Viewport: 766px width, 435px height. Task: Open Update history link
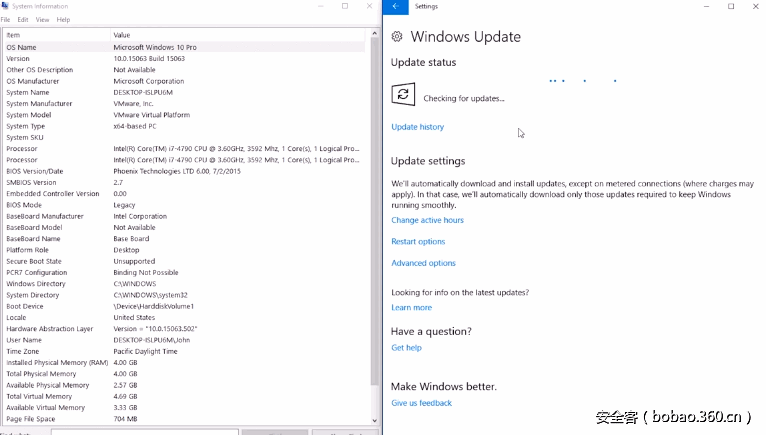pyautogui.click(x=417, y=127)
